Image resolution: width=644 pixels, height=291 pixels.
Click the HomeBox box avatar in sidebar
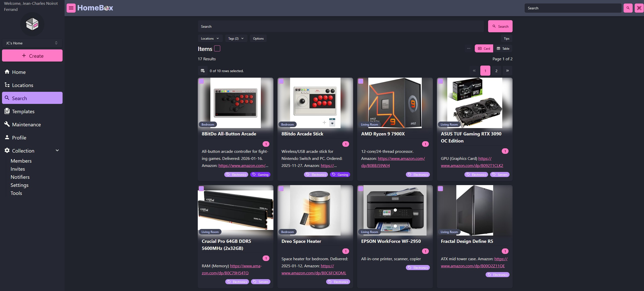pyautogui.click(x=32, y=24)
